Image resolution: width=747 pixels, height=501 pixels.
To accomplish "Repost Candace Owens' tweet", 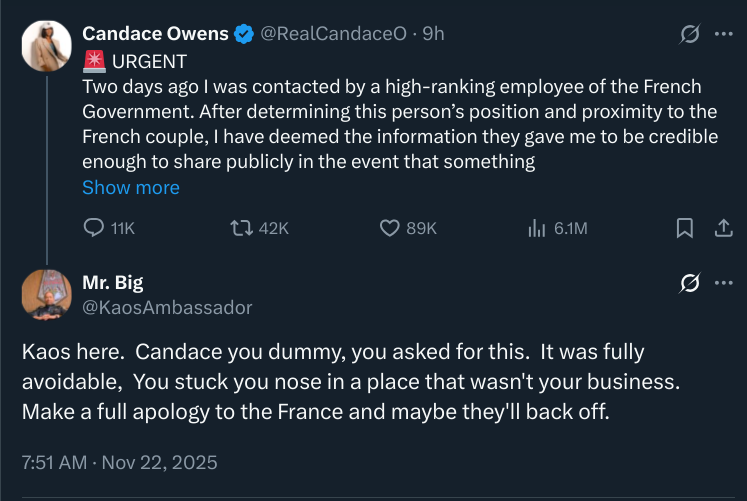I will pyautogui.click(x=242, y=228).
